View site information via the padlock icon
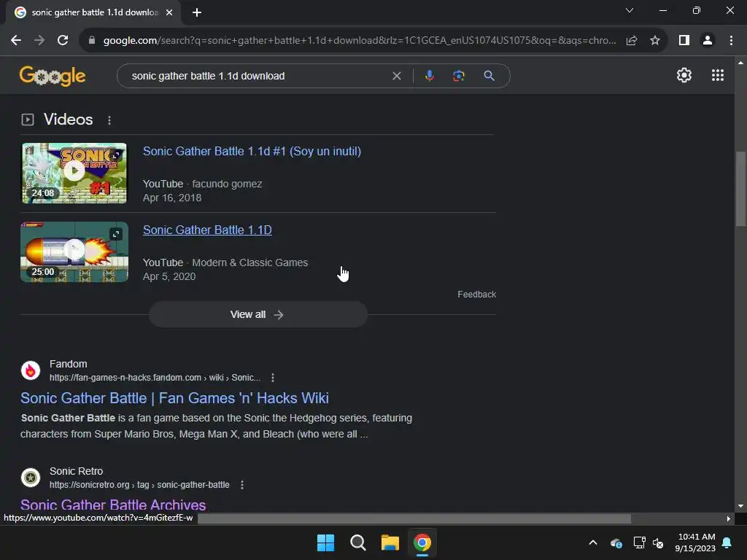 [x=92, y=41]
